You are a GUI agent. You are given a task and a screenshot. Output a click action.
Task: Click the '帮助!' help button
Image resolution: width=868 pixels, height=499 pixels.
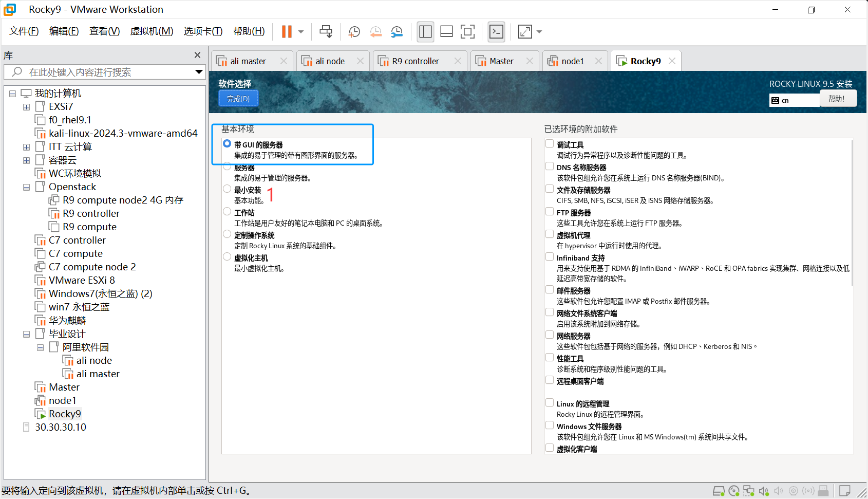pyautogui.click(x=838, y=98)
